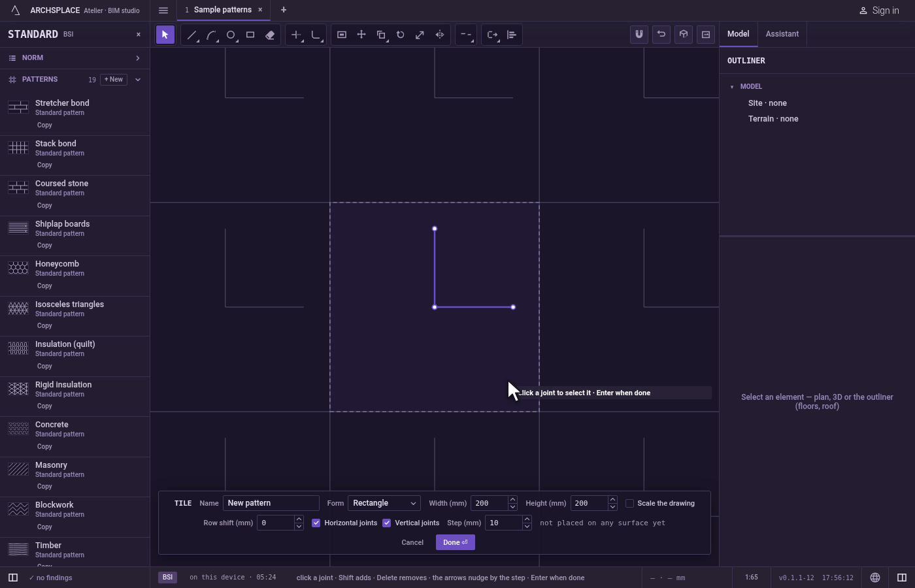
Task: Enable Scale the drawing checkbox
Action: click(629, 503)
